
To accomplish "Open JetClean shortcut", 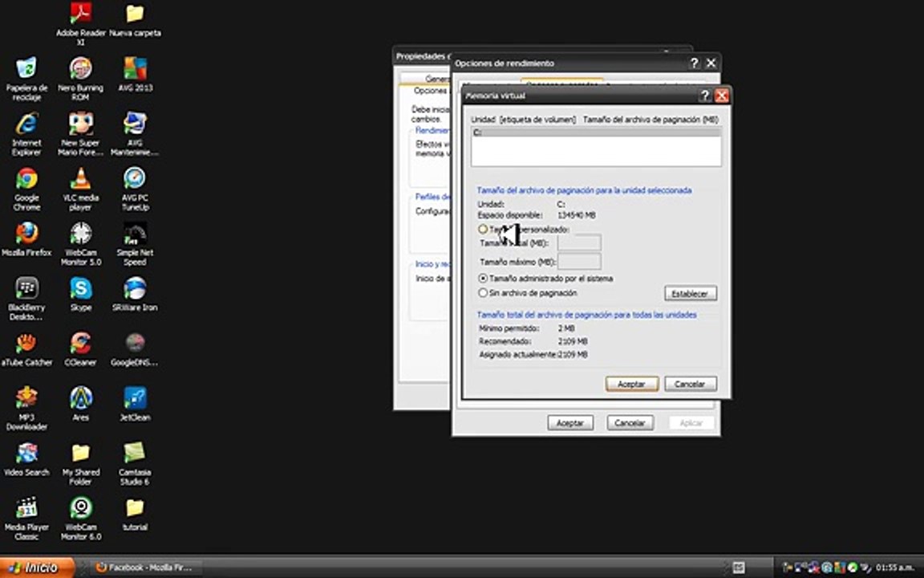I will point(135,397).
